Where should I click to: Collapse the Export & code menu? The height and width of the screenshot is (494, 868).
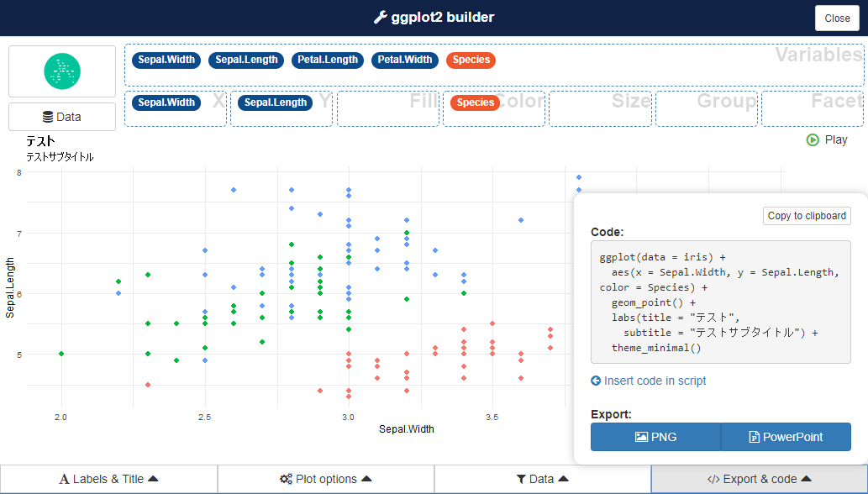tap(760, 479)
